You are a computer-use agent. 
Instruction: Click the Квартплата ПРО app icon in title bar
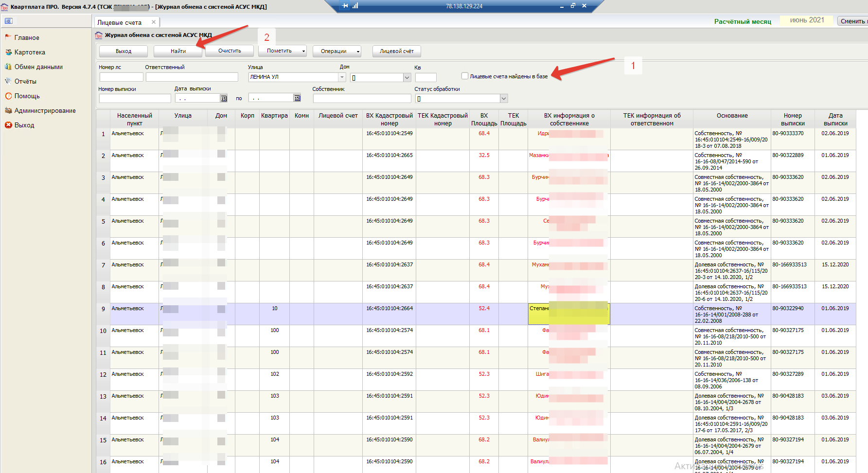(4, 7)
